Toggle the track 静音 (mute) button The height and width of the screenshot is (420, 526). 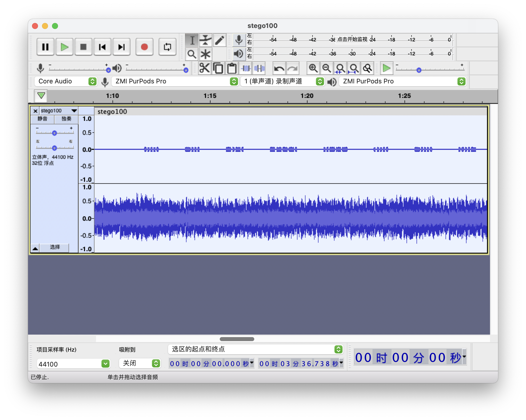point(42,119)
